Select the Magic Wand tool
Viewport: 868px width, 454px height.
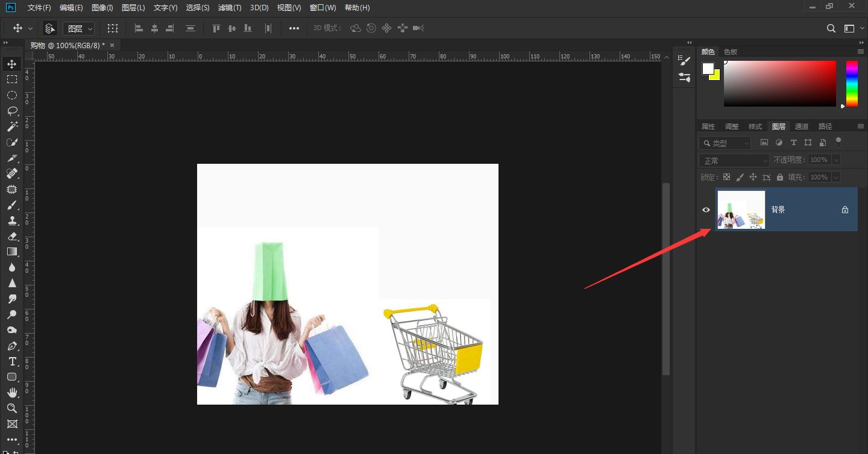pyautogui.click(x=12, y=126)
